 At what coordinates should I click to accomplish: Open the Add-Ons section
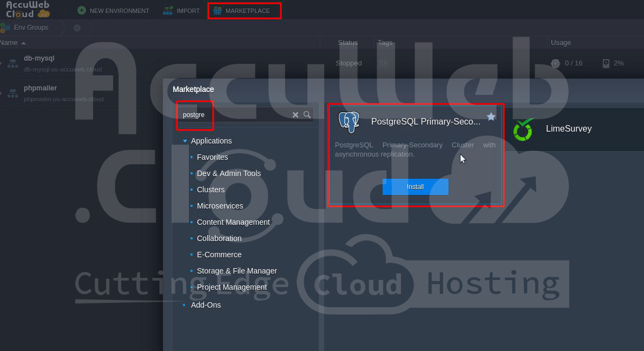(x=206, y=305)
